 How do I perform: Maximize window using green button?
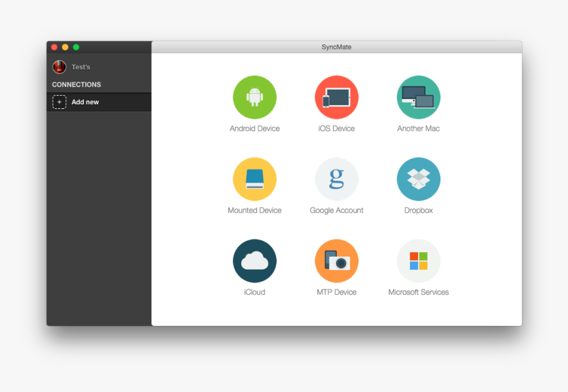click(76, 47)
